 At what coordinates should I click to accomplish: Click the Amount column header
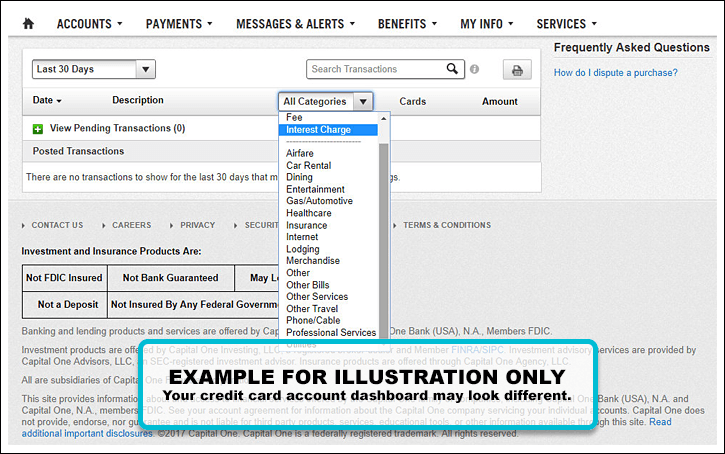tap(500, 101)
